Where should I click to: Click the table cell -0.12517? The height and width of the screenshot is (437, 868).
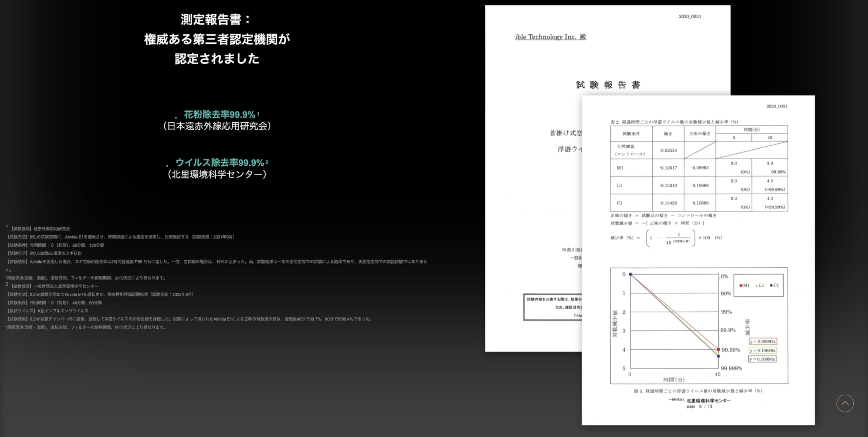(x=668, y=168)
